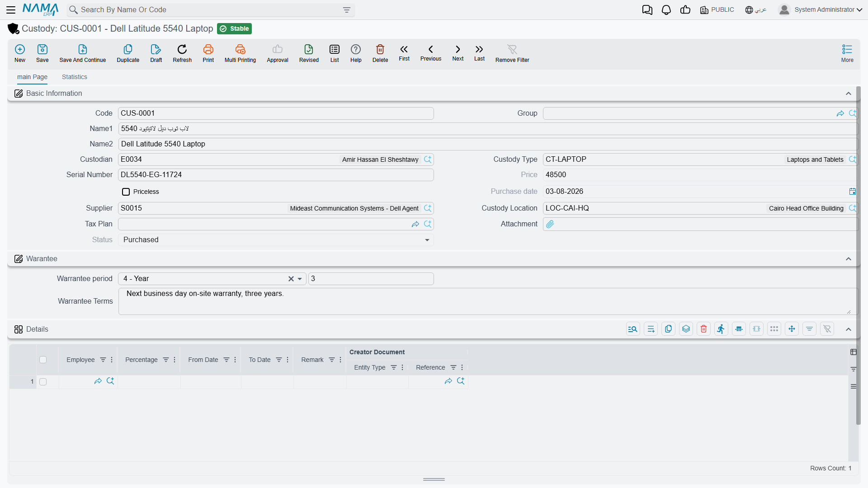Screen dimensions: 868x488
Task: Switch to the Statistics tab
Action: 75,77
